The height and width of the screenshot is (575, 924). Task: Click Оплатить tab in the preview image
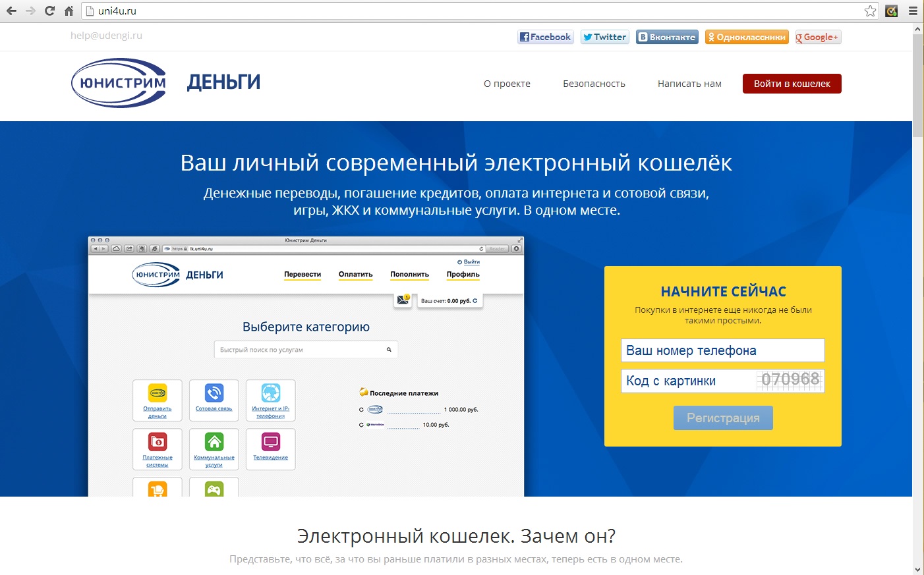click(356, 274)
